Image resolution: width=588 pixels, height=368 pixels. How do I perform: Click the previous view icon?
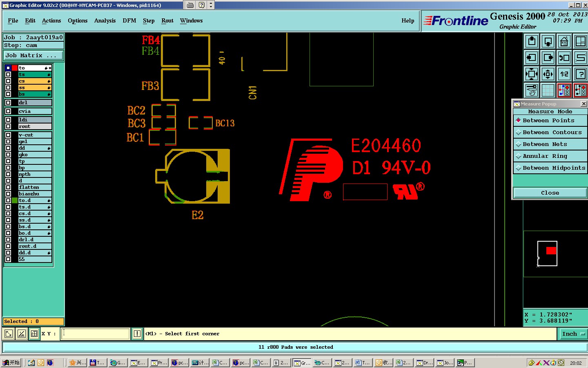coord(564,58)
